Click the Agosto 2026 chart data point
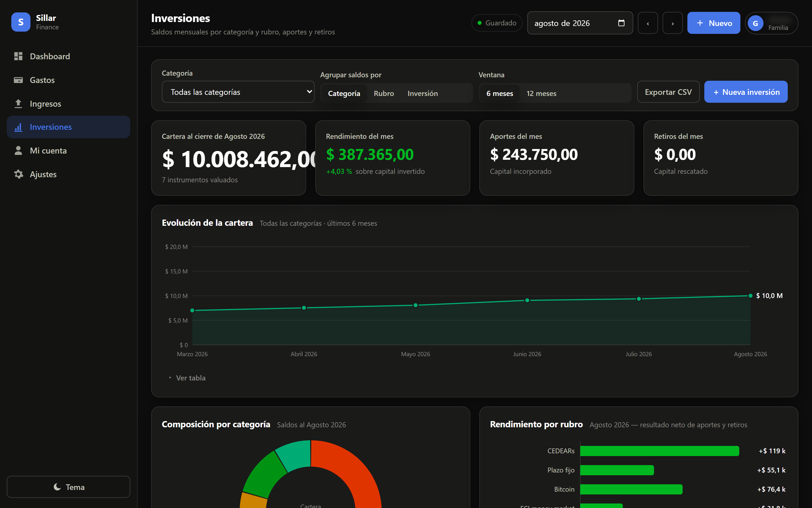Viewport: 812px width, 508px height. click(x=750, y=296)
